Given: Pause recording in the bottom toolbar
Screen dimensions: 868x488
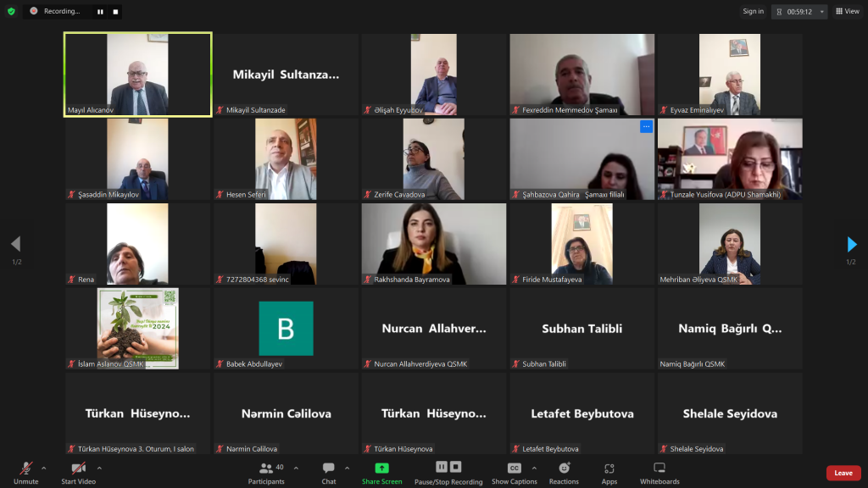Looking at the screenshot, I should pos(441,467).
